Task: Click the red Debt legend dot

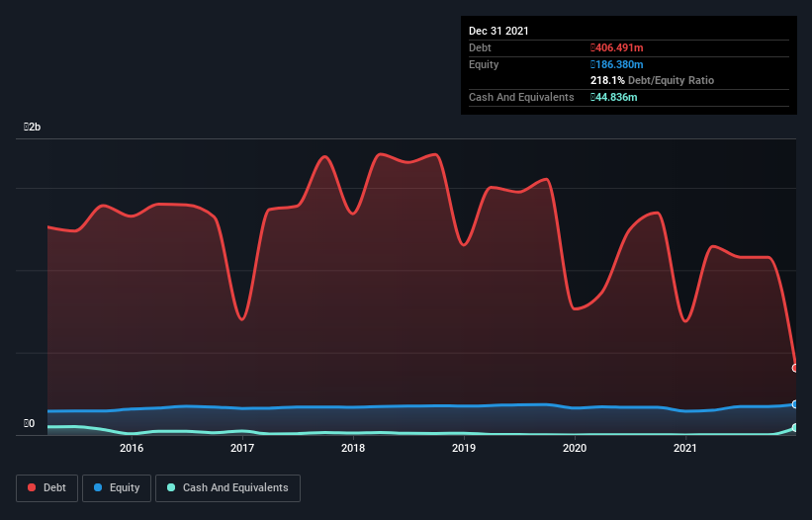Action: (x=32, y=487)
